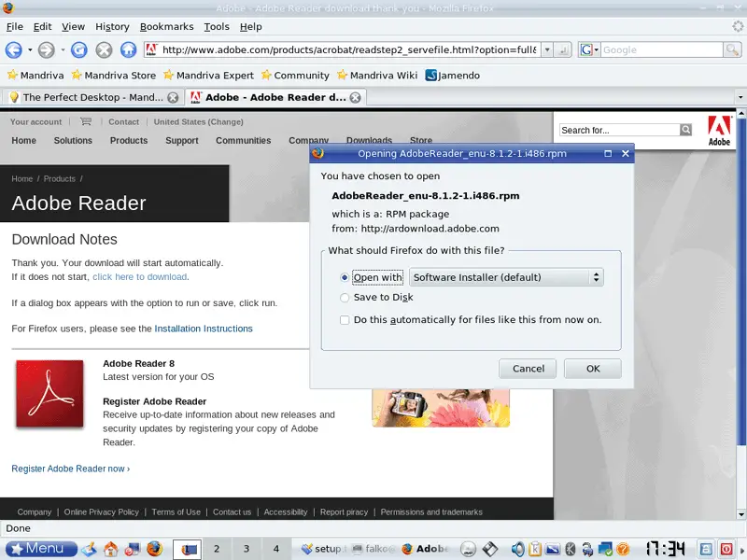Click the 'click here to download' link
The height and width of the screenshot is (560, 747).
139,277
